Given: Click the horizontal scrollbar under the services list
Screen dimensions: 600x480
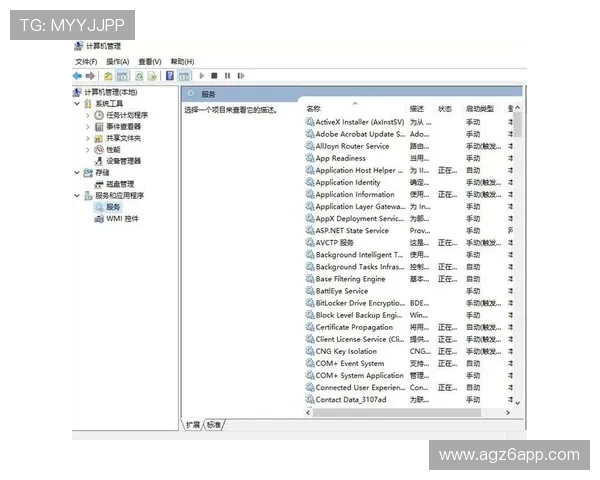Looking at the screenshot, I should [400, 412].
